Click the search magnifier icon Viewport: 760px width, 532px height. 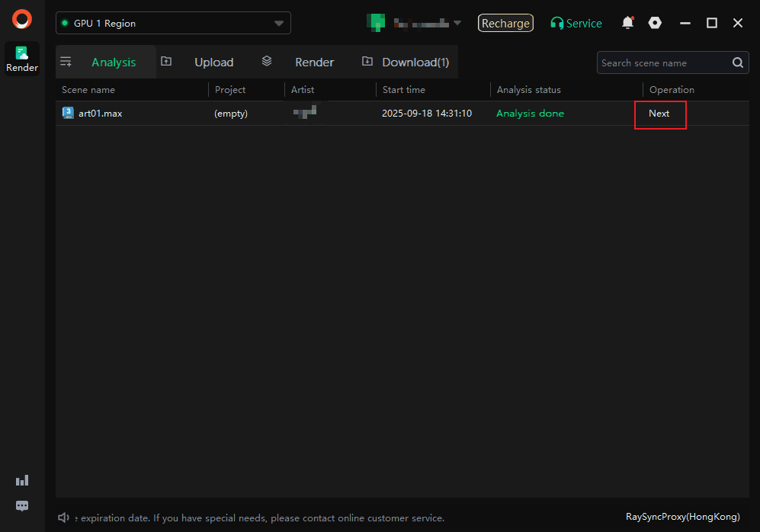(738, 63)
